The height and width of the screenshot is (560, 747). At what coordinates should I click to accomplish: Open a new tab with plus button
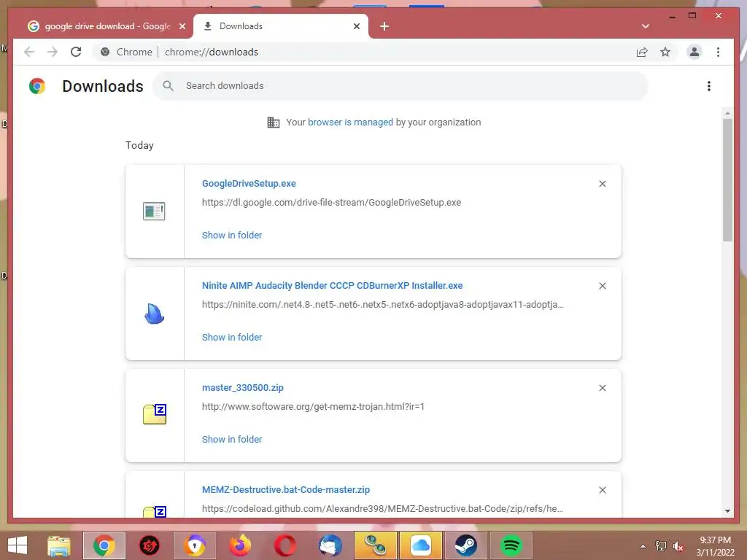click(384, 26)
